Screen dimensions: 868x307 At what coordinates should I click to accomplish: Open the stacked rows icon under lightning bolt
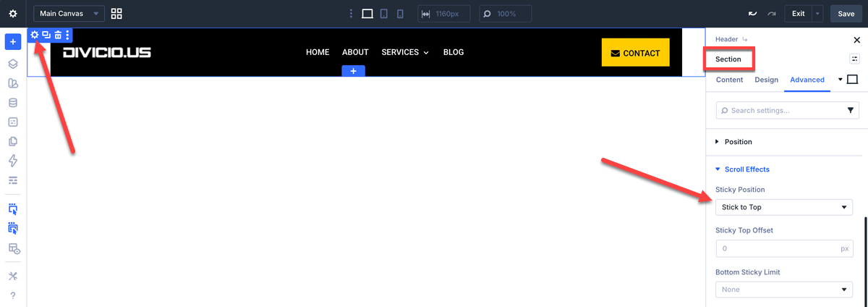click(13, 180)
